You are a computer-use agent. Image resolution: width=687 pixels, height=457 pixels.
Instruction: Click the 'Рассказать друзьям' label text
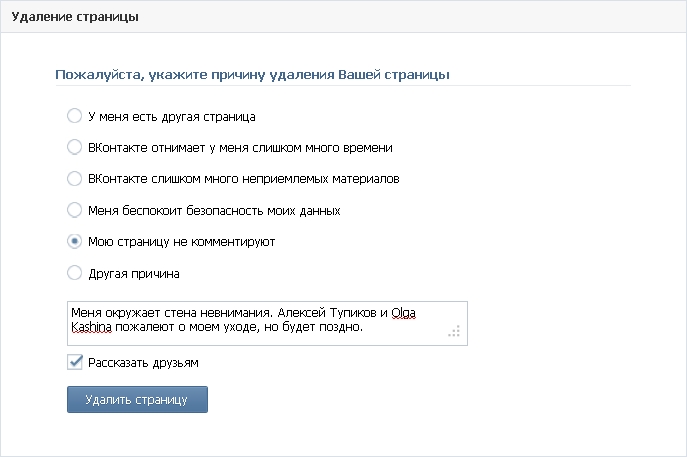(x=143, y=363)
